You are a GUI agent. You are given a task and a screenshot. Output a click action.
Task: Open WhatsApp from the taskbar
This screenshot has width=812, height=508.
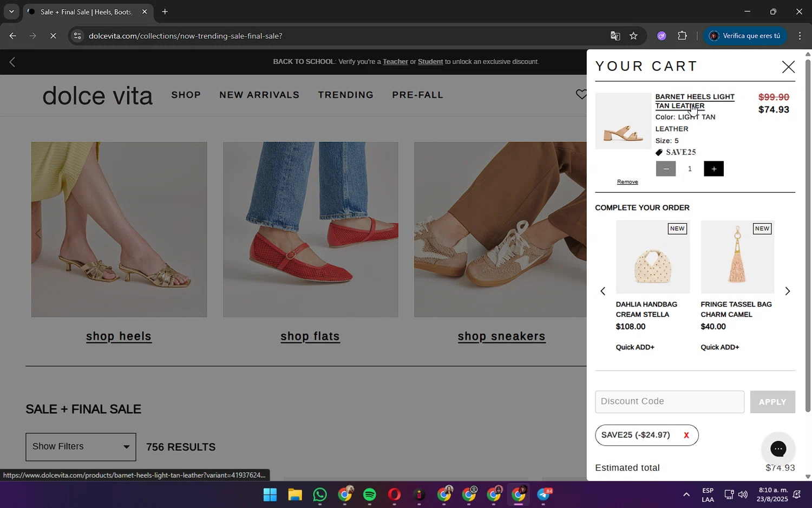coord(319,494)
